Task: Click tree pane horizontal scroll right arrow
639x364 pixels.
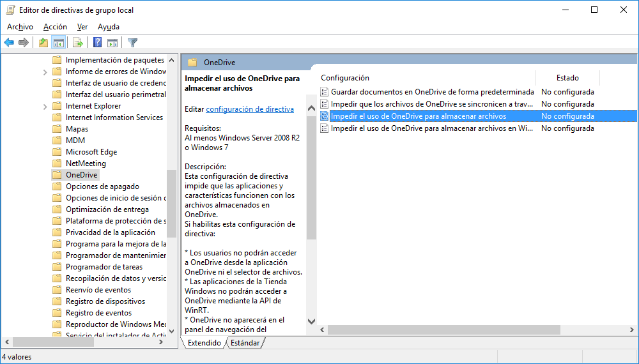Action: (161, 342)
